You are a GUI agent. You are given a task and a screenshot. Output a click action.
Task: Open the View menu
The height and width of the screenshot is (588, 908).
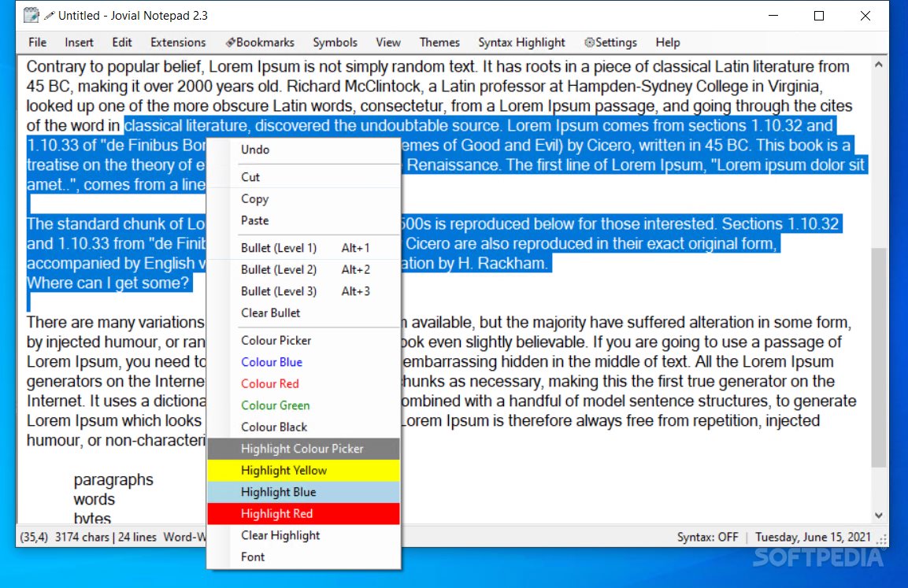tap(388, 43)
